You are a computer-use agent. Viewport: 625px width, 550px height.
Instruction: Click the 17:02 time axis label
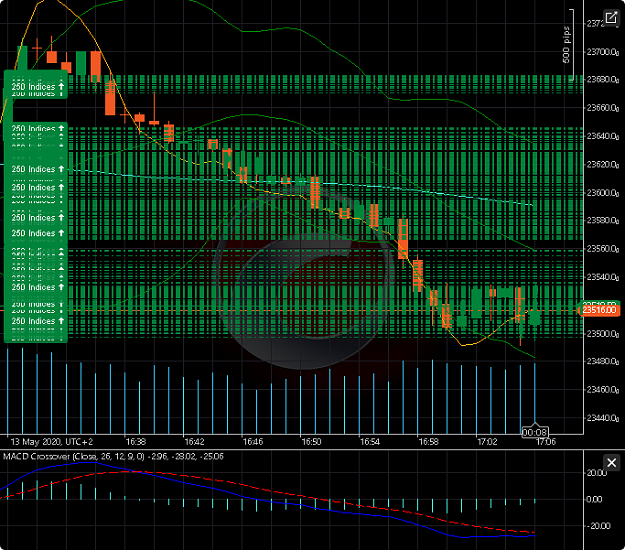pyautogui.click(x=487, y=442)
